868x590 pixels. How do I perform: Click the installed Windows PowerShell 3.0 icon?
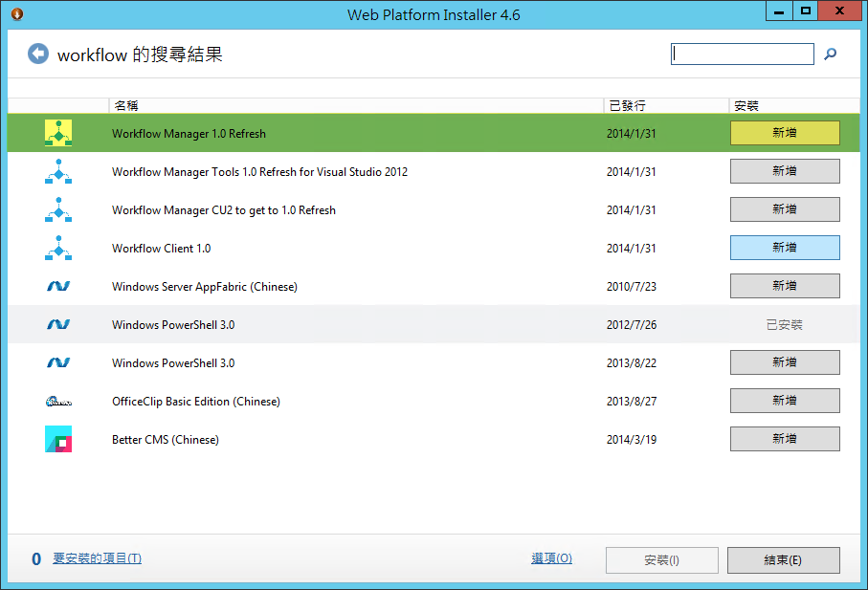[x=58, y=324]
